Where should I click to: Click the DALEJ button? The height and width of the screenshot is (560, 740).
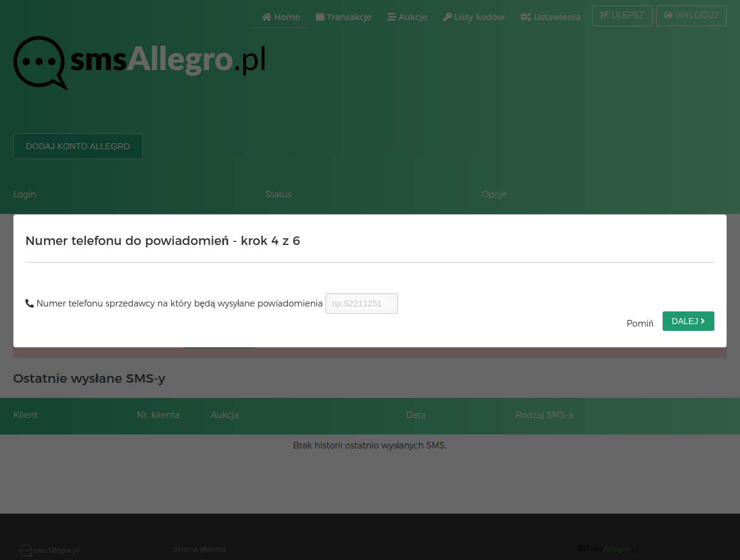click(x=688, y=321)
